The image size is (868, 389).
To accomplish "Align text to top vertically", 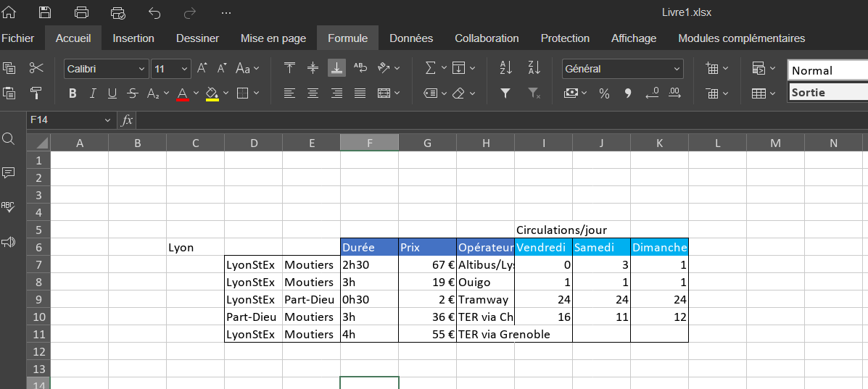I will (289, 68).
